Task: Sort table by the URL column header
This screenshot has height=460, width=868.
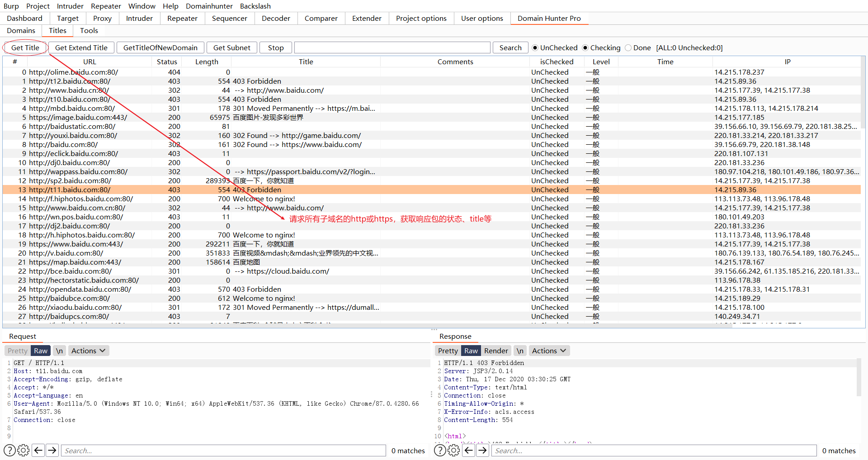Action: click(90, 62)
